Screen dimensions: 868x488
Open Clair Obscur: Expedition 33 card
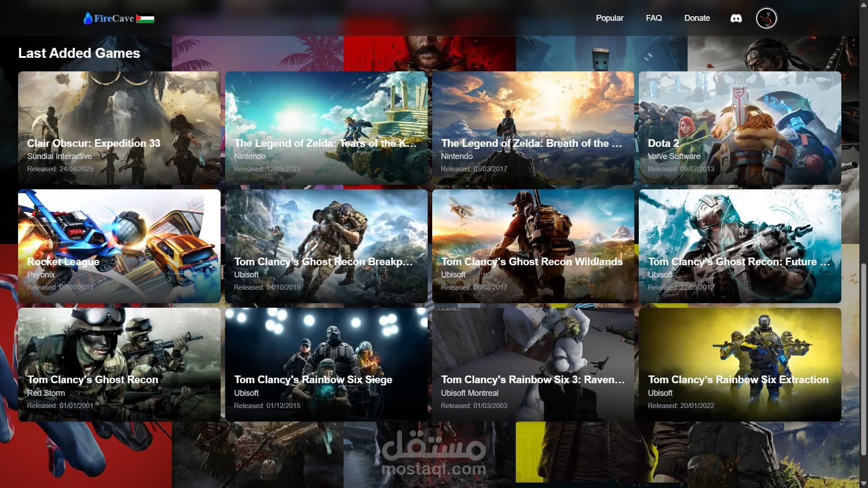point(119,128)
